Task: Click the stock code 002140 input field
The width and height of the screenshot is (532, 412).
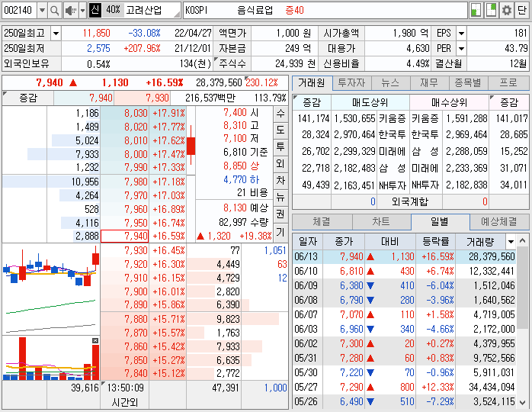Action: pyautogui.click(x=19, y=10)
